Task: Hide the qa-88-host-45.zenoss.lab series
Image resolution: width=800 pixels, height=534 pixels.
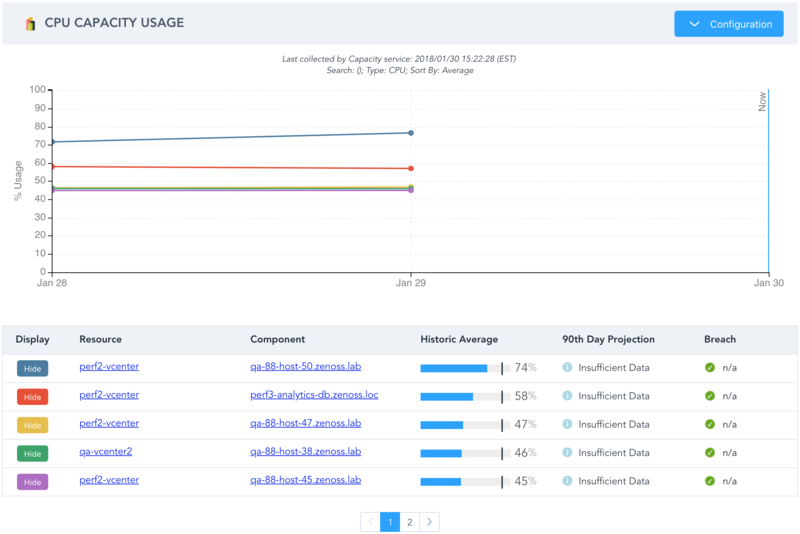Action: pyautogui.click(x=33, y=482)
